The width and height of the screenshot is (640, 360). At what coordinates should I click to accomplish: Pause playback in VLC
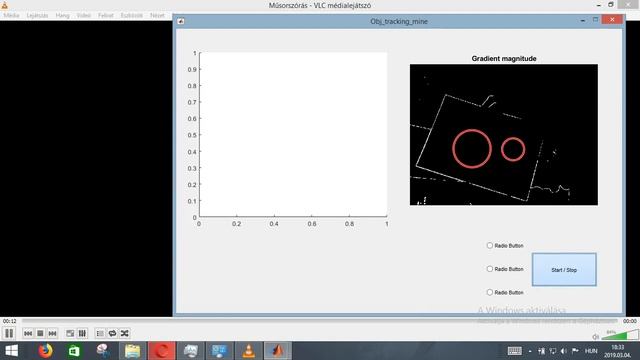point(9,333)
